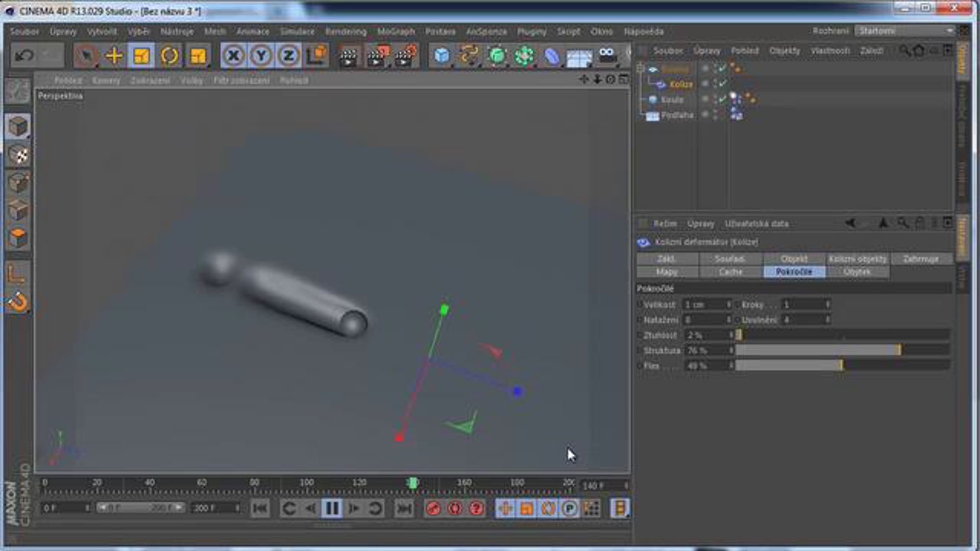The height and width of the screenshot is (551, 980).
Task: Select the Kolize deformer in object tree
Action: [681, 84]
